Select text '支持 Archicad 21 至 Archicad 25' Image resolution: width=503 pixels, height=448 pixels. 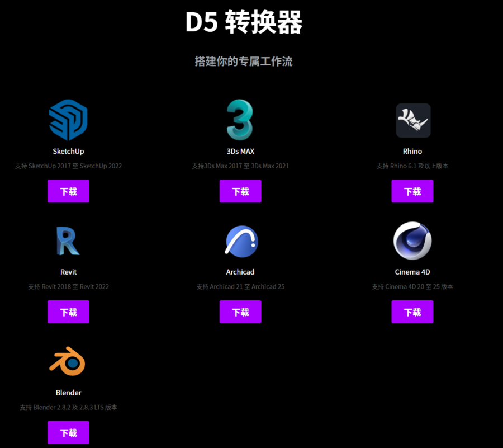tap(240, 286)
